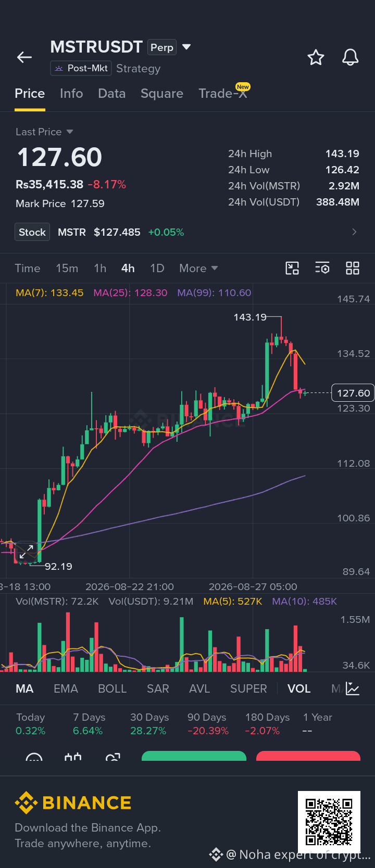Switch to the Data tab

click(112, 93)
